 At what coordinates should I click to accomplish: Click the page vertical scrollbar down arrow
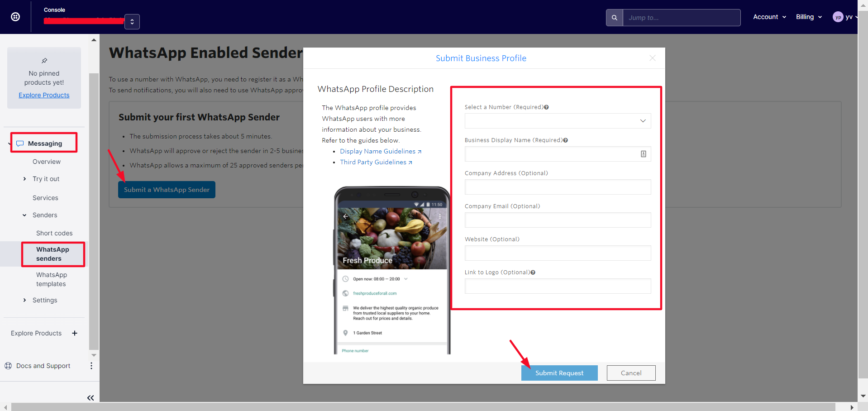point(863,396)
